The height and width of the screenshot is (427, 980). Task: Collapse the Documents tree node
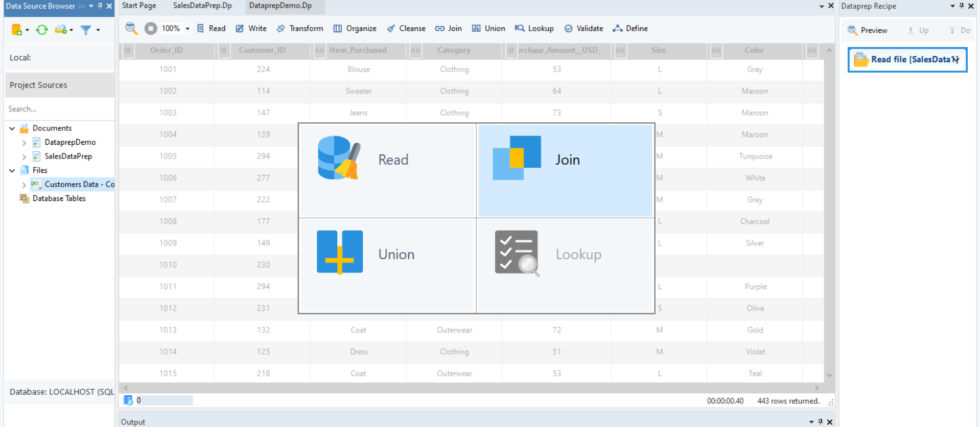(x=12, y=128)
